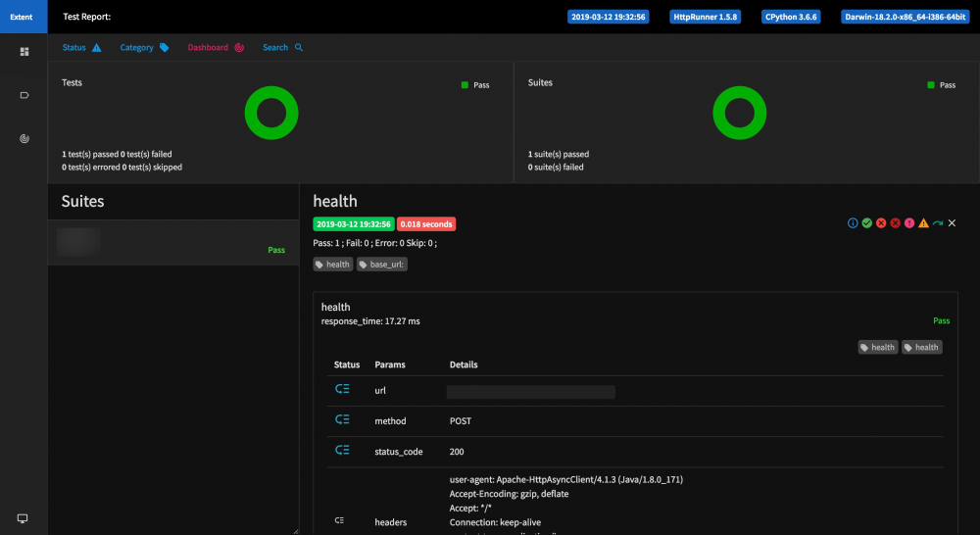Click the Params column header
The height and width of the screenshot is (535, 980).
pos(390,365)
